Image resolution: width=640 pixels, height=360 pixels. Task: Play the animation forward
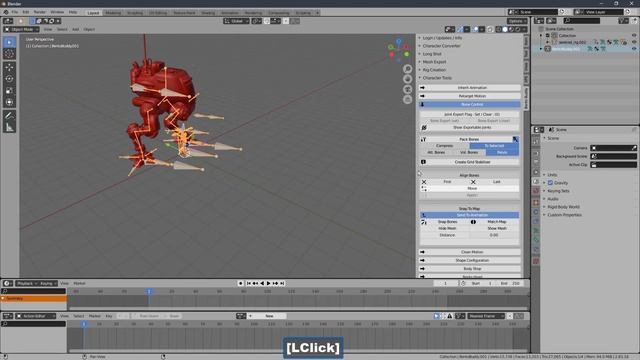pyautogui.click(x=269, y=283)
